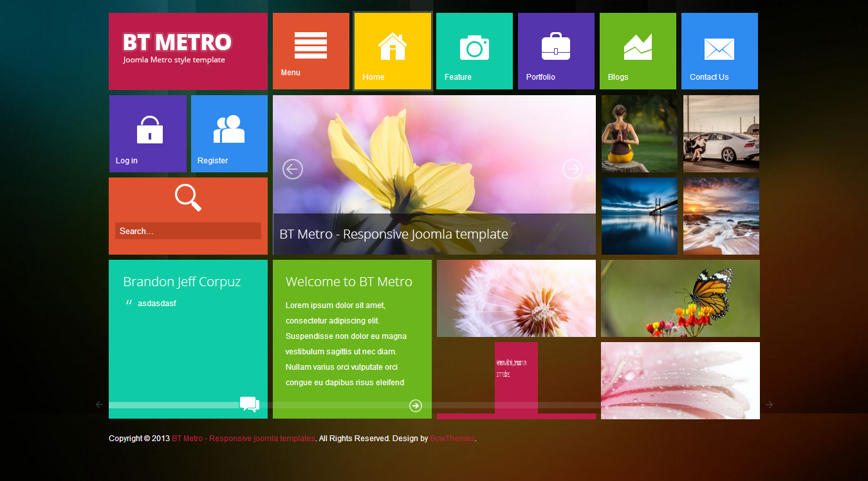The width and height of the screenshot is (868, 481).
Task: Click the Log in padlock icon
Action: click(149, 129)
